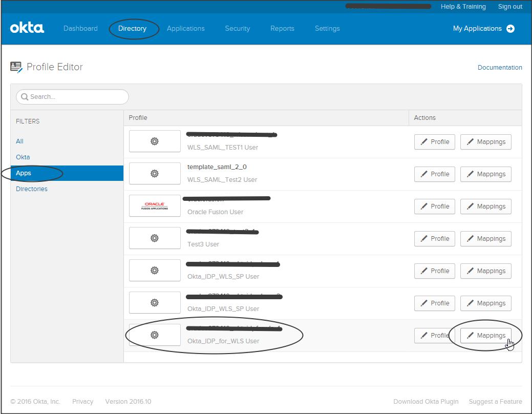Focus the Search input field

[x=72, y=97]
